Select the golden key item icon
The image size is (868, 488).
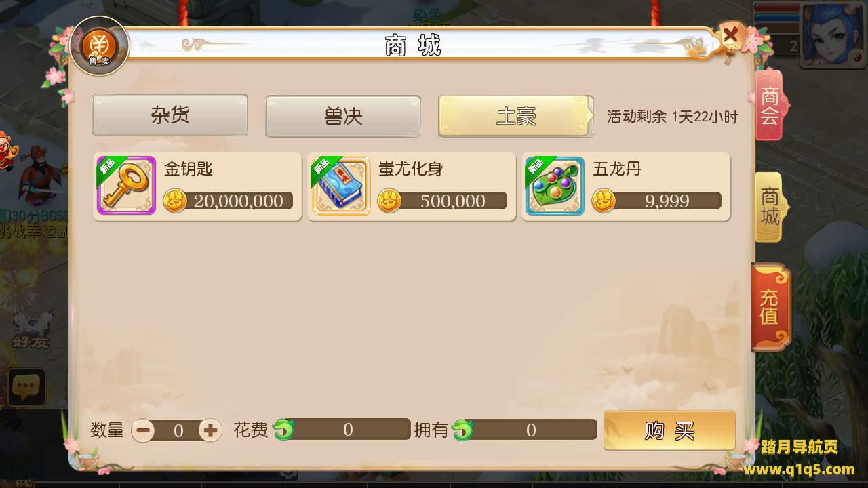click(127, 186)
